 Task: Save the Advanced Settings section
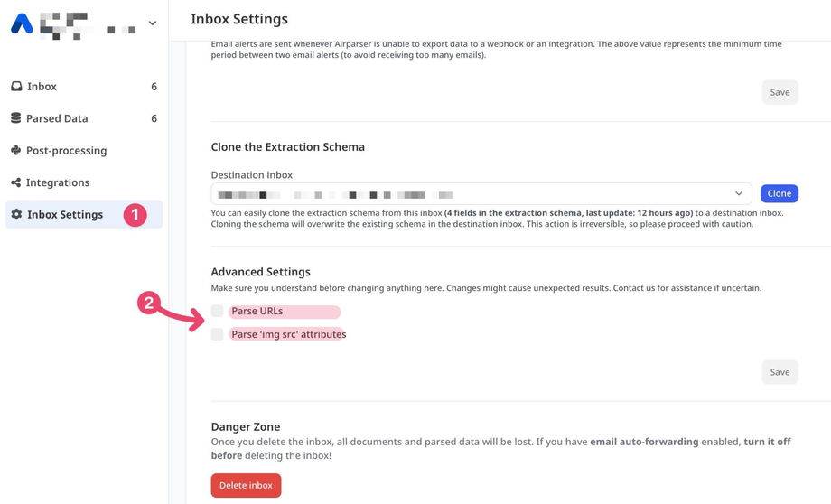coord(780,372)
